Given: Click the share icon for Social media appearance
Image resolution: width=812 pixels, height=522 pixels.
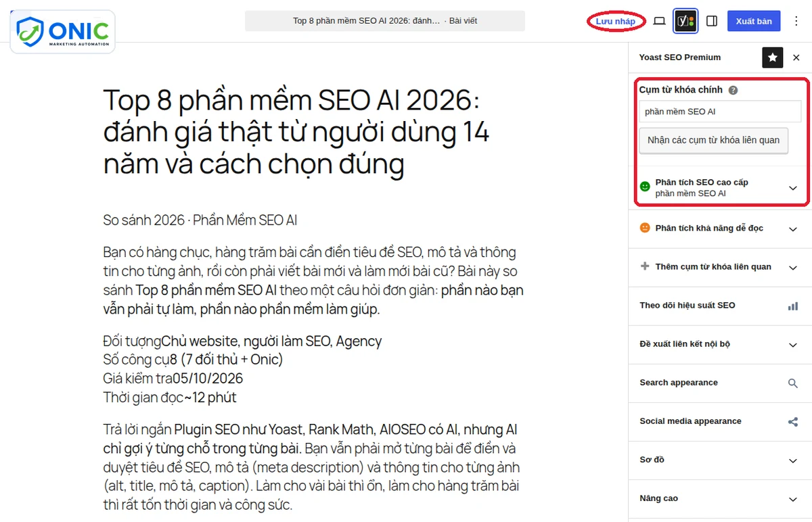Looking at the screenshot, I should click(793, 422).
